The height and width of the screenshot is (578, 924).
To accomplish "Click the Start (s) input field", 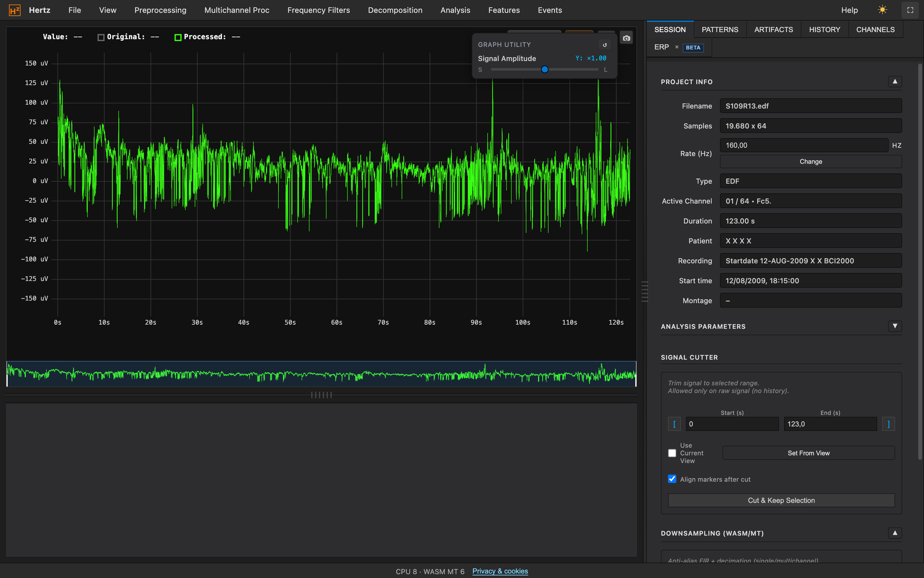I will coord(732,424).
